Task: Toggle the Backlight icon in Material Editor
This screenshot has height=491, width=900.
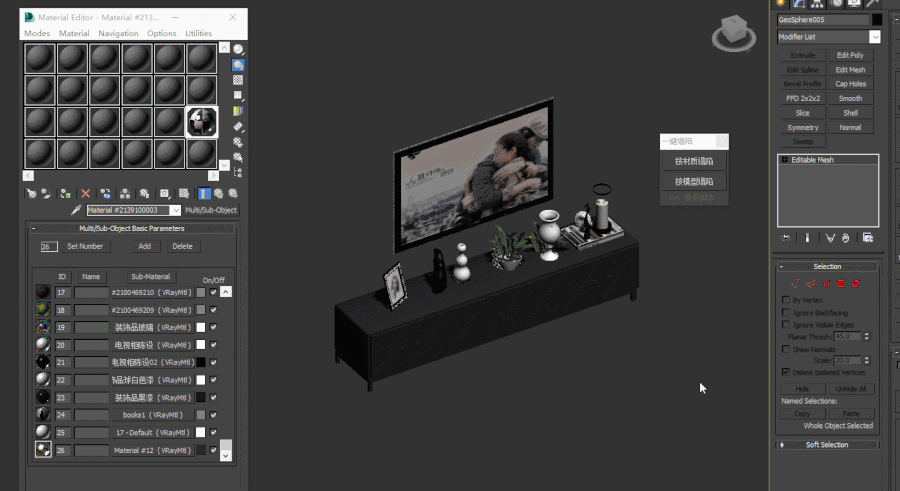Action: tap(238, 65)
